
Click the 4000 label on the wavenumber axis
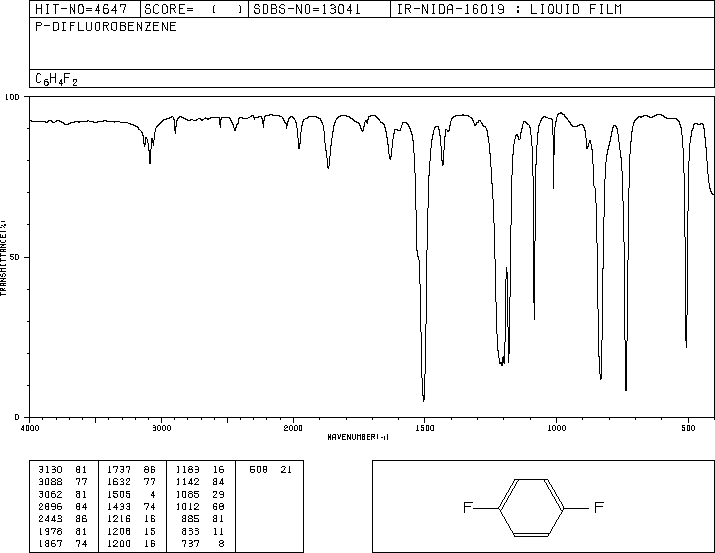30,428
